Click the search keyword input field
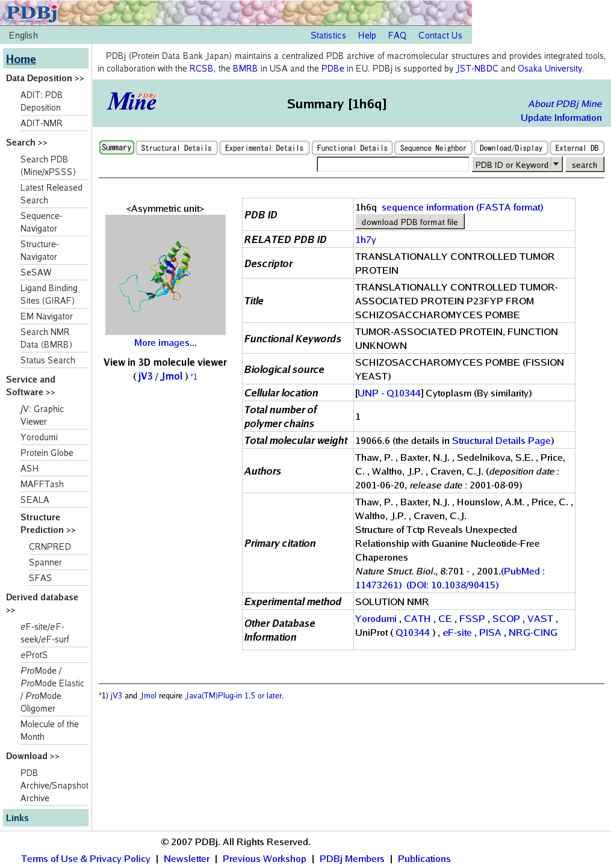The height and width of the screenshot is (868, 611). click(392, 164)
